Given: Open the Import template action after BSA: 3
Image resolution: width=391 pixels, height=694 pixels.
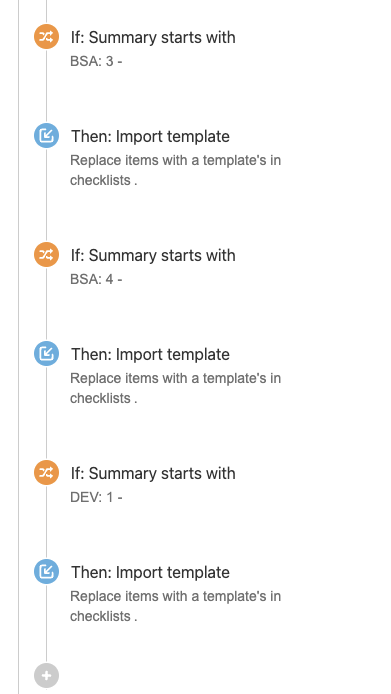Looking at the screenshot, I should [x=150, y=136].
